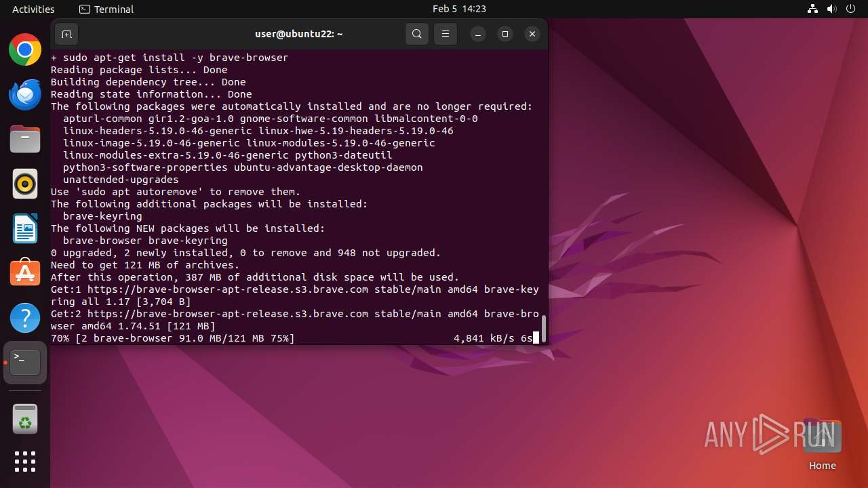Click the 'following NEW packages' line
Viewport: 868px width, 488px height.
click(188, 228)
